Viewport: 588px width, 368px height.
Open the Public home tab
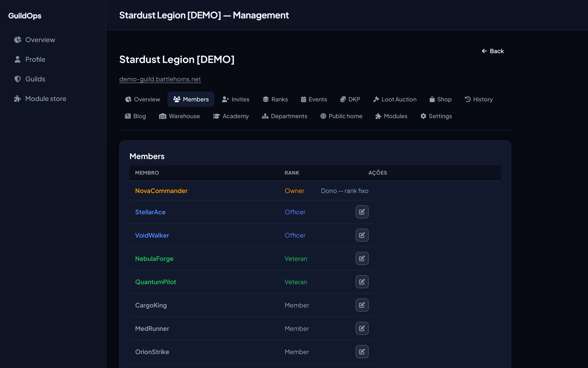(x=341, y=116)
